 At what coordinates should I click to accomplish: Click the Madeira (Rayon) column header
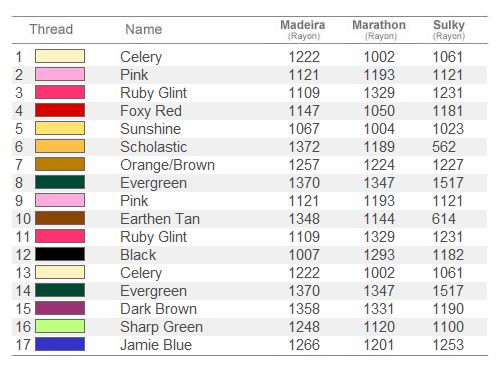tap(303, 30)
